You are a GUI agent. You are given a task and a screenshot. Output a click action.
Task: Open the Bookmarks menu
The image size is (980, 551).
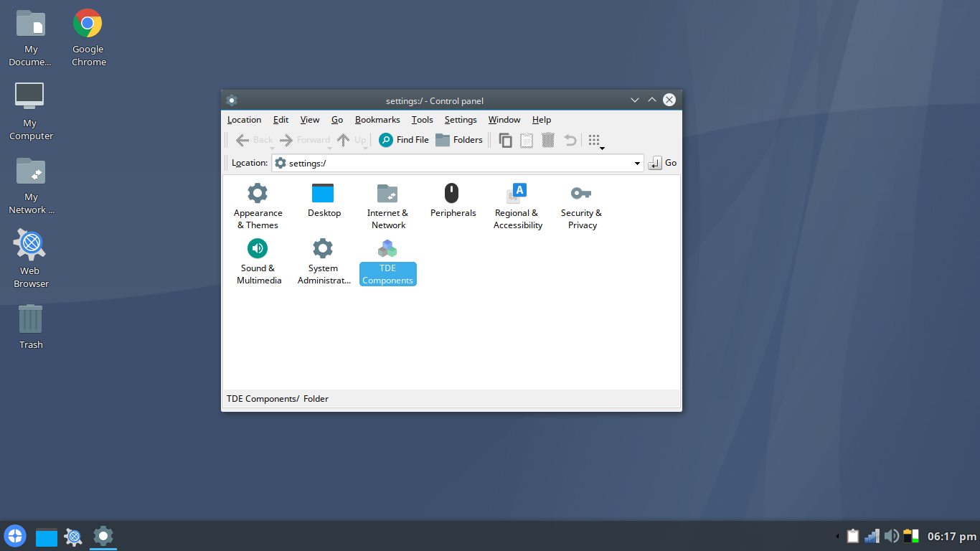(x=377, y=120)
